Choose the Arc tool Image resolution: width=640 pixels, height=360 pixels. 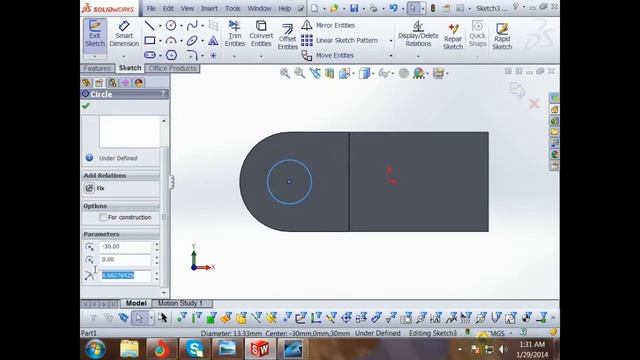(171, 40)
